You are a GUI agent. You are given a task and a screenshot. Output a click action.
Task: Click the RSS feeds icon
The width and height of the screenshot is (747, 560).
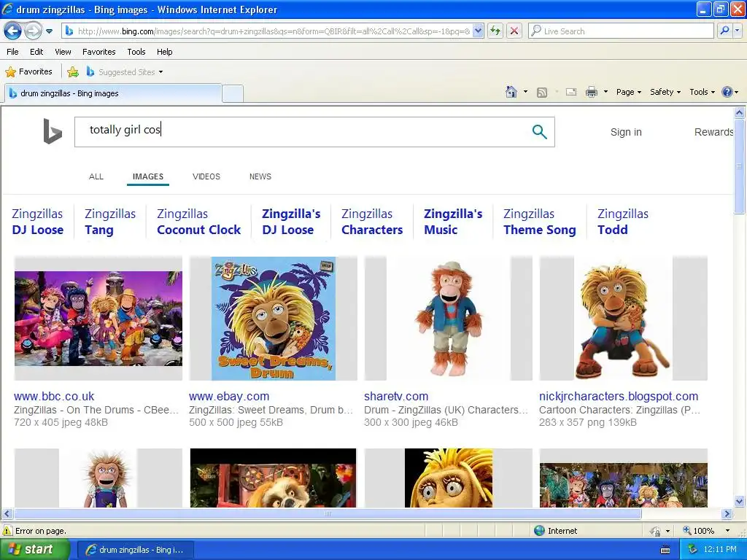(542, 93)
